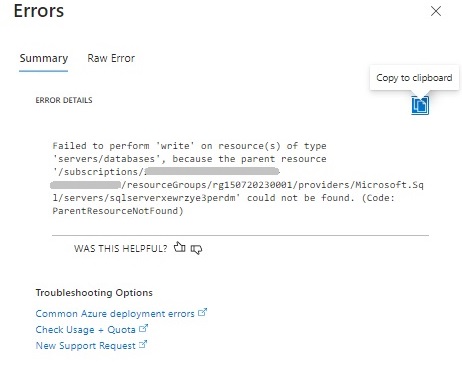
Task: Open the New Support Request link
Action: point(85,346)
